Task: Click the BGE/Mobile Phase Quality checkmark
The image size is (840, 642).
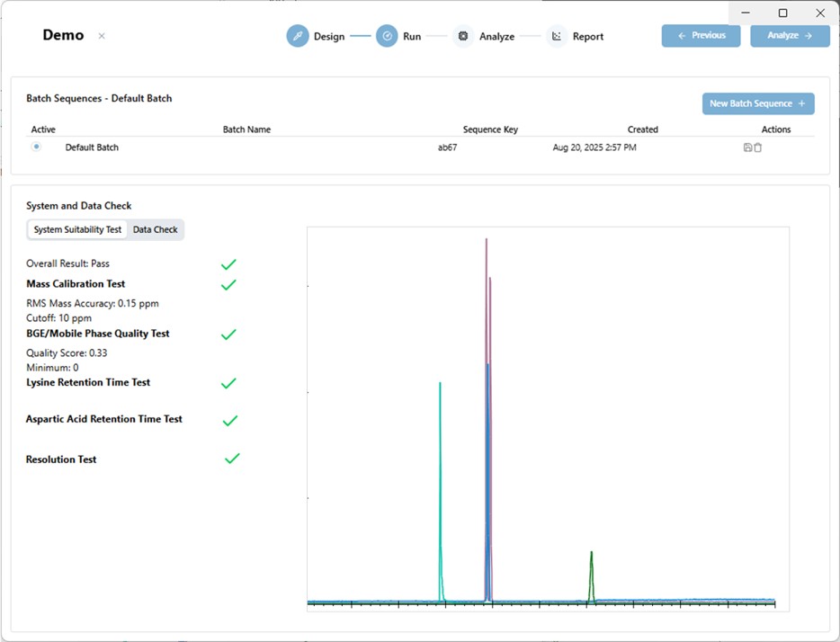Action: click(x=228, y=334)
